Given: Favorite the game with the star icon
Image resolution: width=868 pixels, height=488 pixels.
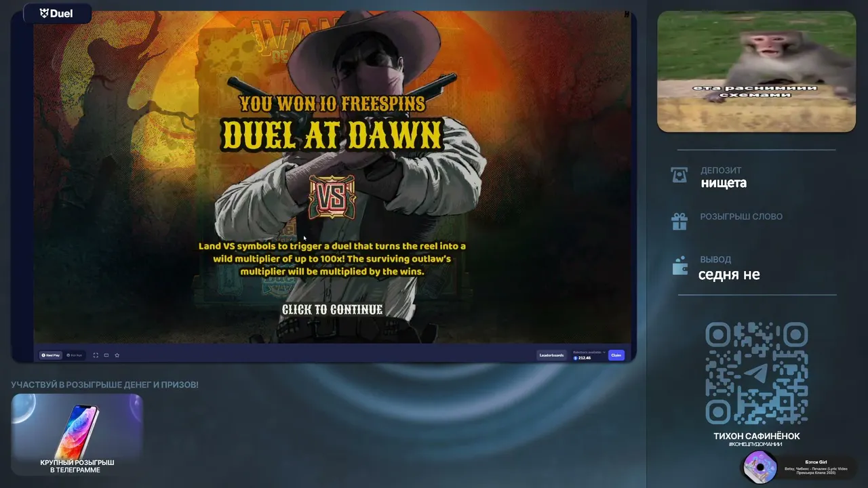Looking at the screenshot, I should 117,355.
